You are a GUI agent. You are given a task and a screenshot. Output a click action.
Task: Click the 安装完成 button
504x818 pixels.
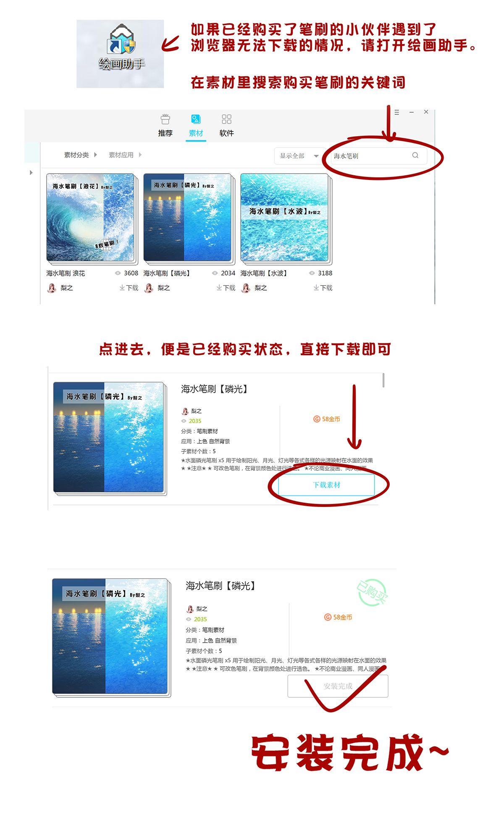point(338,686)
